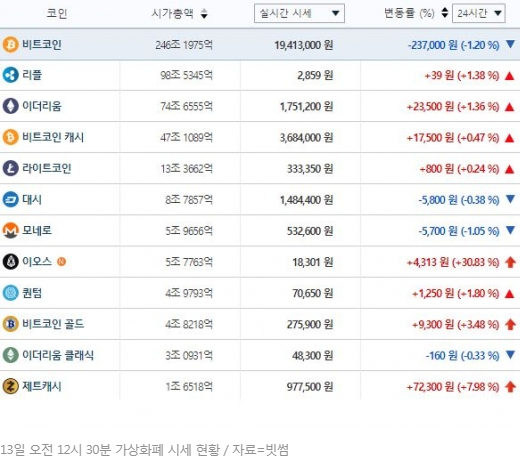Select the 246조 1975억 market cap cell
The width and height of the screenshot is (520, 463).
point(184,45)
